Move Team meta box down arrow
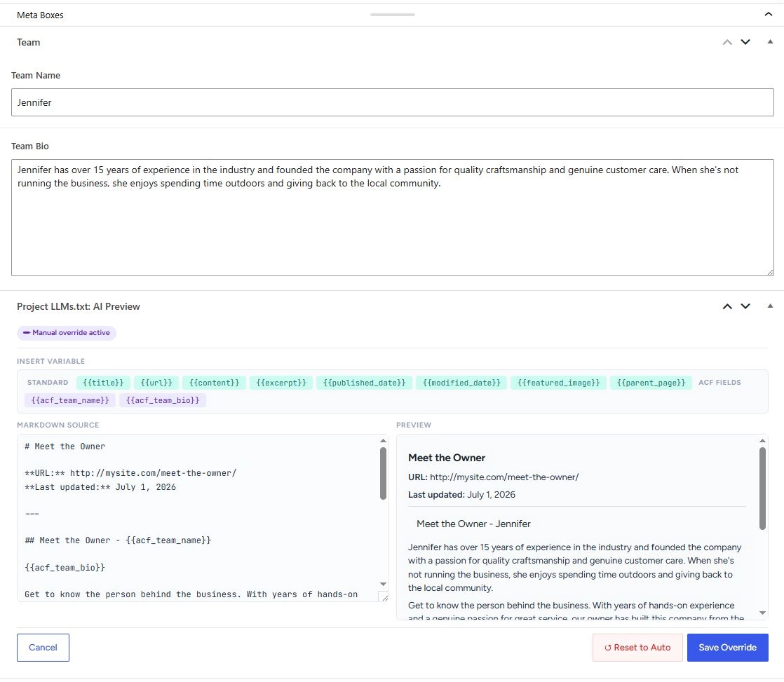The width and height of the screenshot is (784, 682). click(745, 43)
